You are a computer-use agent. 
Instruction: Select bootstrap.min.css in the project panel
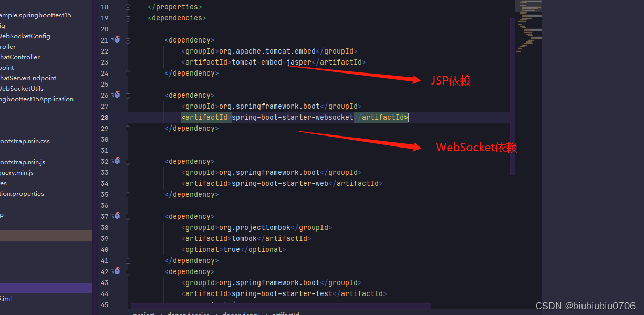tap(24, 141)
